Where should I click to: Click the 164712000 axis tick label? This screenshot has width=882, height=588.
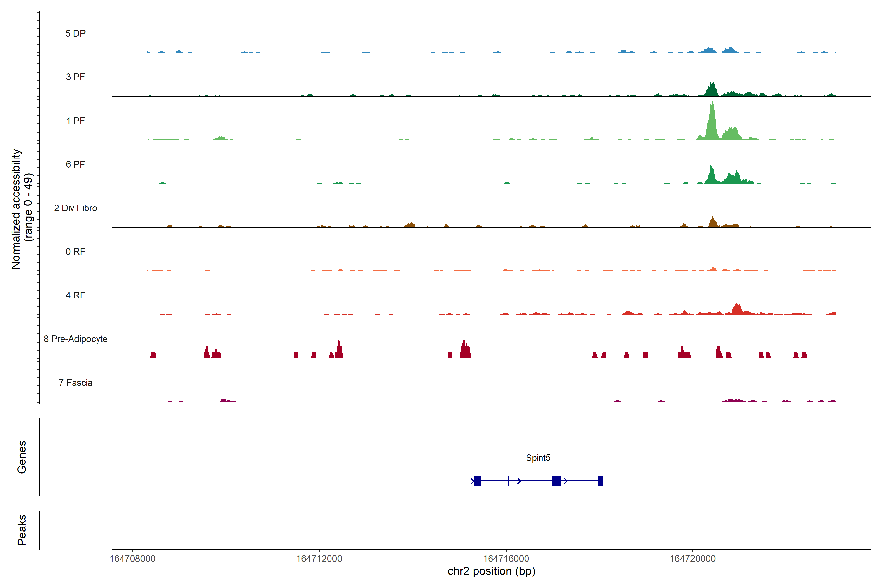tap(319, 558)
